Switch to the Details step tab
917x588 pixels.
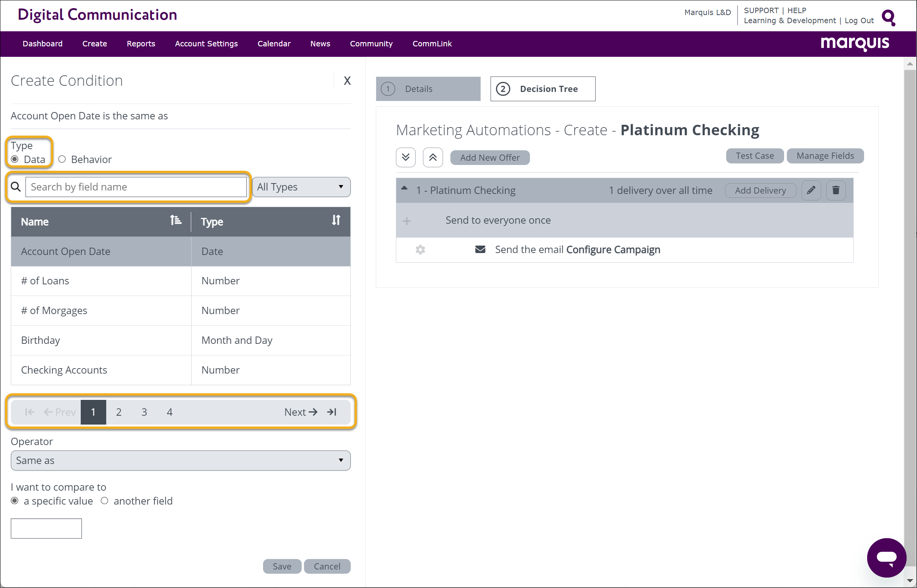point(428,89)
